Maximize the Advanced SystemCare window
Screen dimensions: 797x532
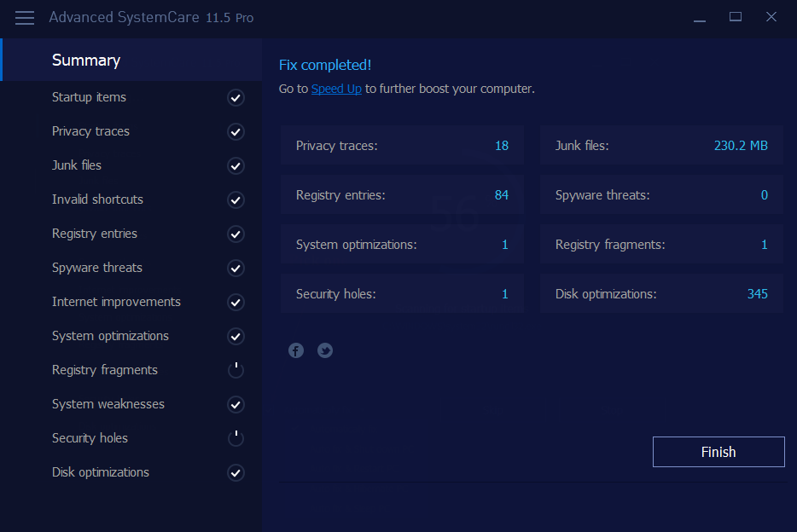(x=735, y=17)
